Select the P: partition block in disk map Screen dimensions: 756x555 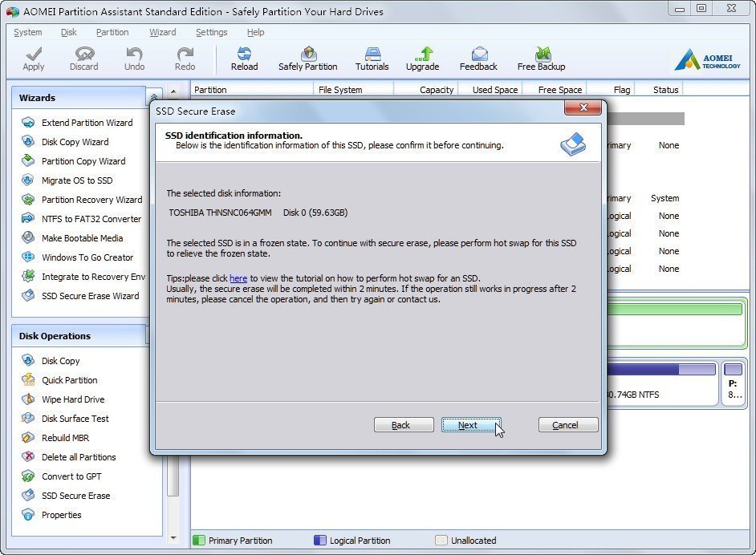(734, 383)
